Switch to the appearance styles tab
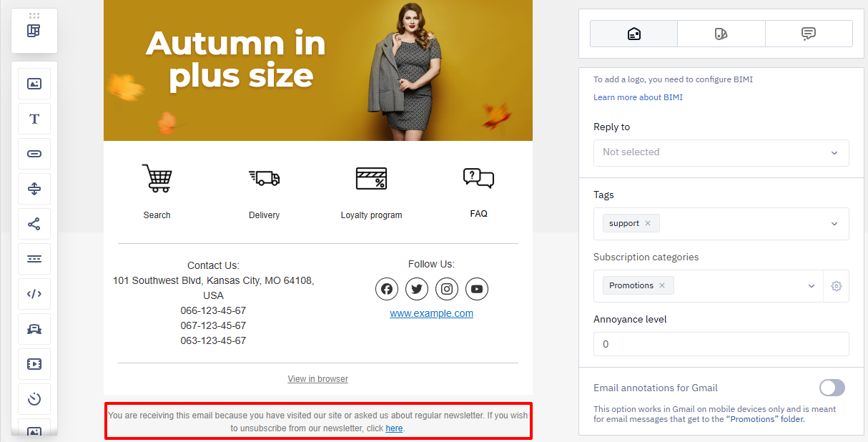This screenshot has width=868, height=442. point(721,34)
